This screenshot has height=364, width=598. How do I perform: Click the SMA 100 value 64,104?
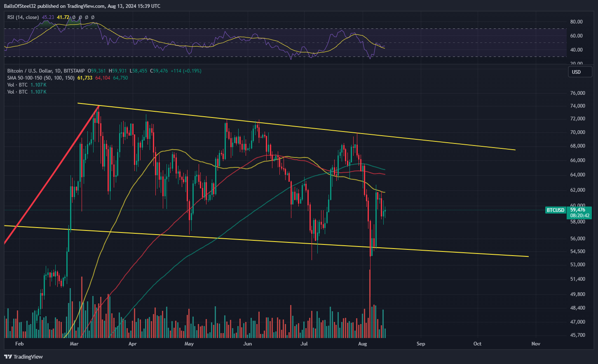103,78
